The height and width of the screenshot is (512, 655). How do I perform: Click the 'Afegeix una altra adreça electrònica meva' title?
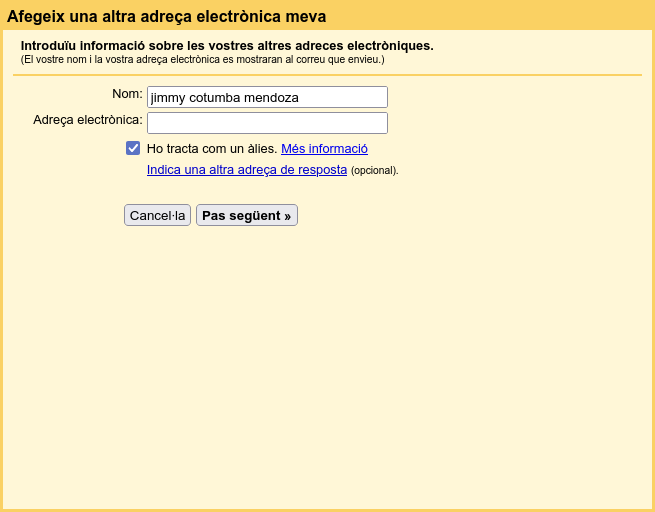coord(166,17)
